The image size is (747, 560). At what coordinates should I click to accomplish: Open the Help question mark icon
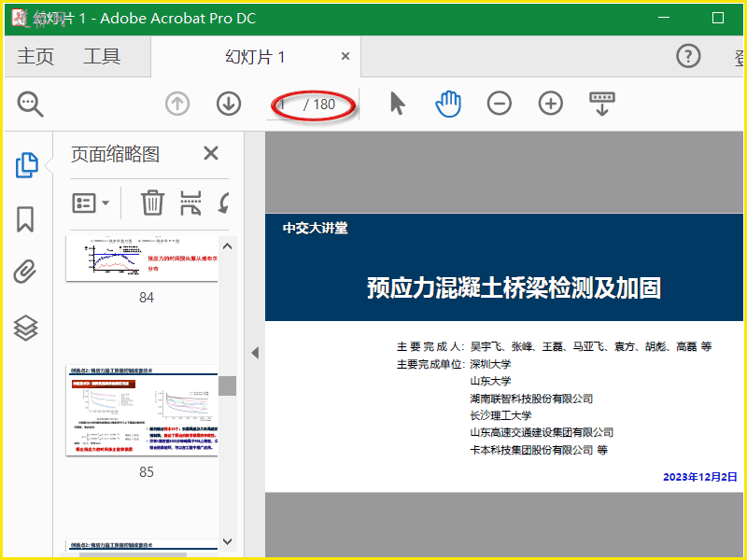[688, 56]
